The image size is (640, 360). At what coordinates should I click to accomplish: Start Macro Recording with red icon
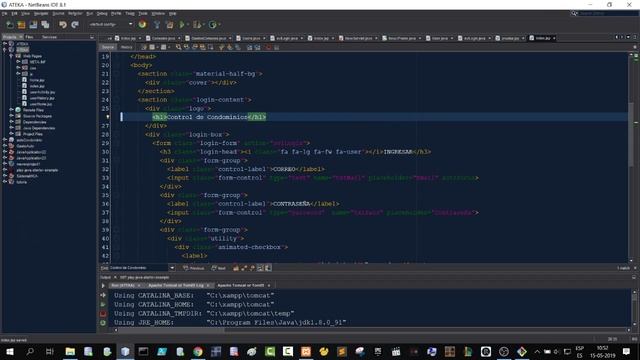[268, 47]
